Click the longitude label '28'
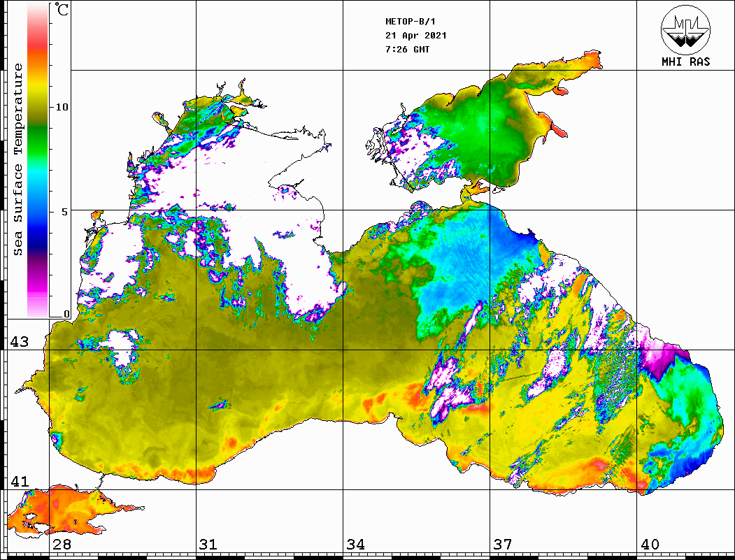Viewport: 735px width, 560px height. click(x=62, y=545)
